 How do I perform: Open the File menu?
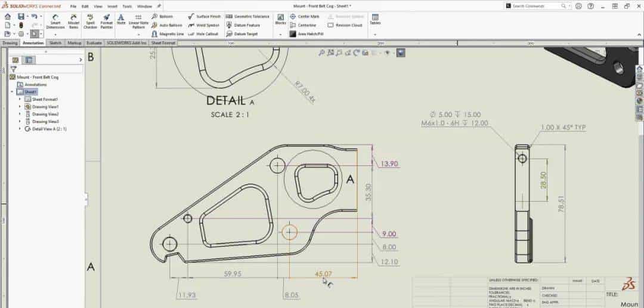tap(73, 6)
